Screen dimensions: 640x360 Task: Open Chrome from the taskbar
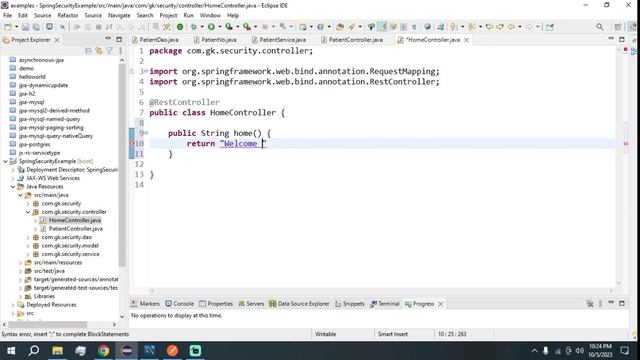(x=103, y=350)
